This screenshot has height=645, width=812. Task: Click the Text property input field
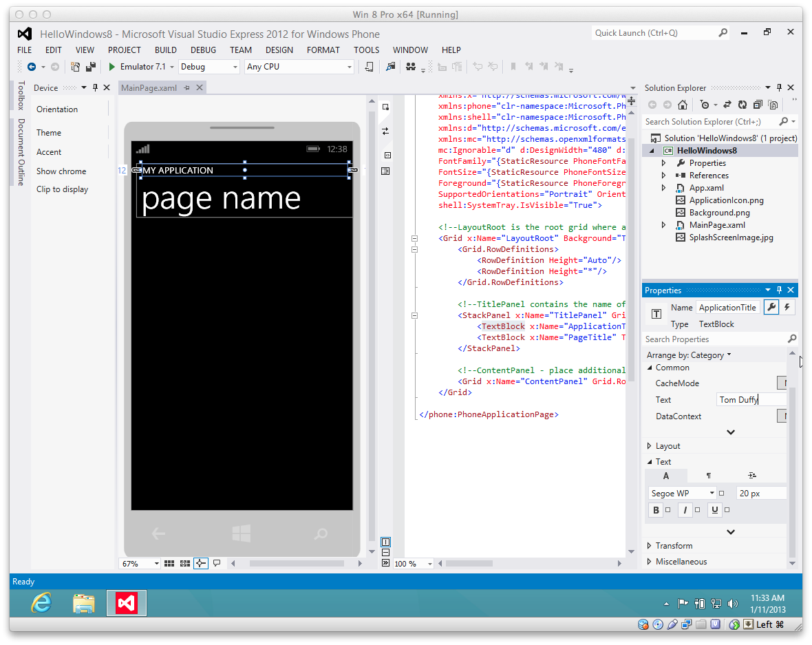point(751,399)
